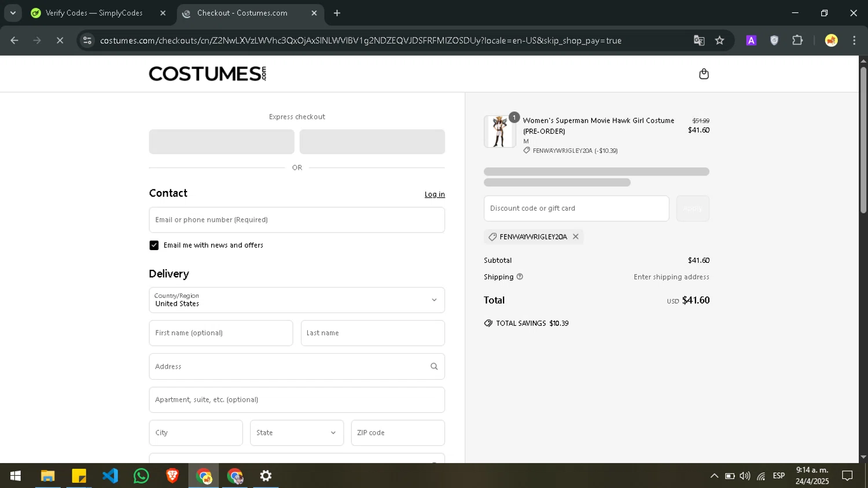The height and width of the screenshot is (488, 868).
Task: Click the first express checkout button
Action: click(222, 142)
